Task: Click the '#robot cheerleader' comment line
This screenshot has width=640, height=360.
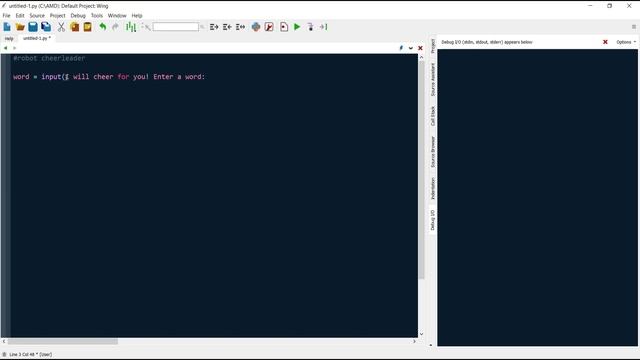Action: [49, 58]
